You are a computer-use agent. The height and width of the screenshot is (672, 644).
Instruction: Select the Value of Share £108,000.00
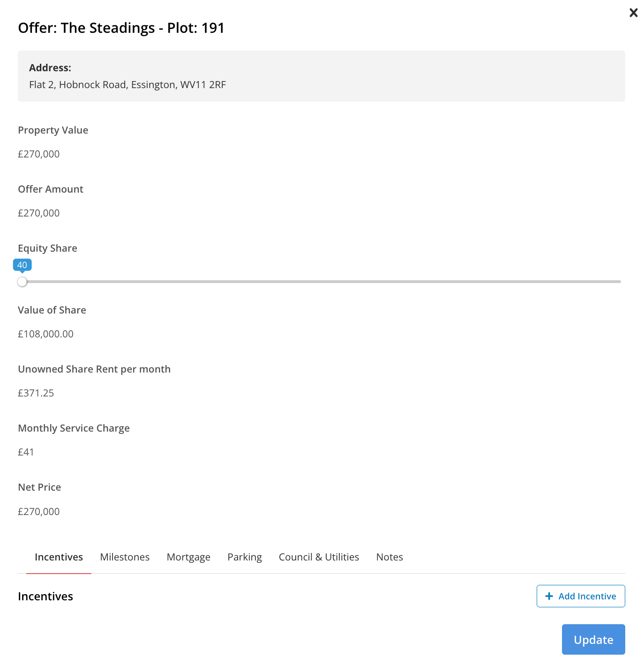click(45, 334)
